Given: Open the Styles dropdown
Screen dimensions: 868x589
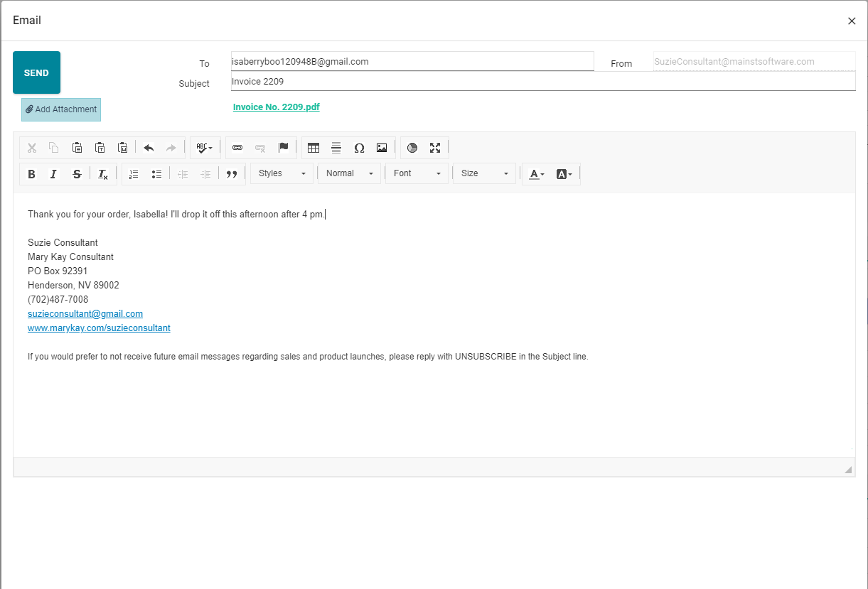Looking at the screenshot, I should tap(282, 173).
